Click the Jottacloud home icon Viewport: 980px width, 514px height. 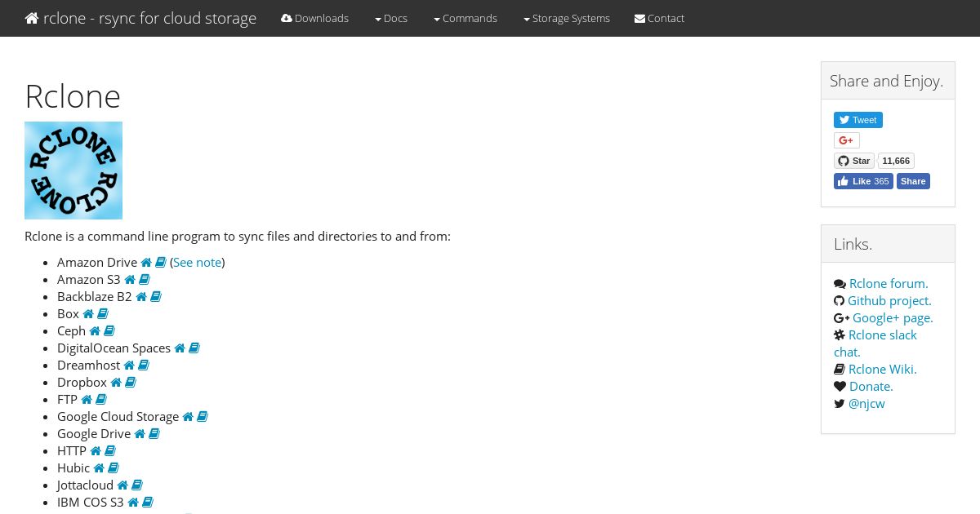pyautogui.click(x=122, y=485)
